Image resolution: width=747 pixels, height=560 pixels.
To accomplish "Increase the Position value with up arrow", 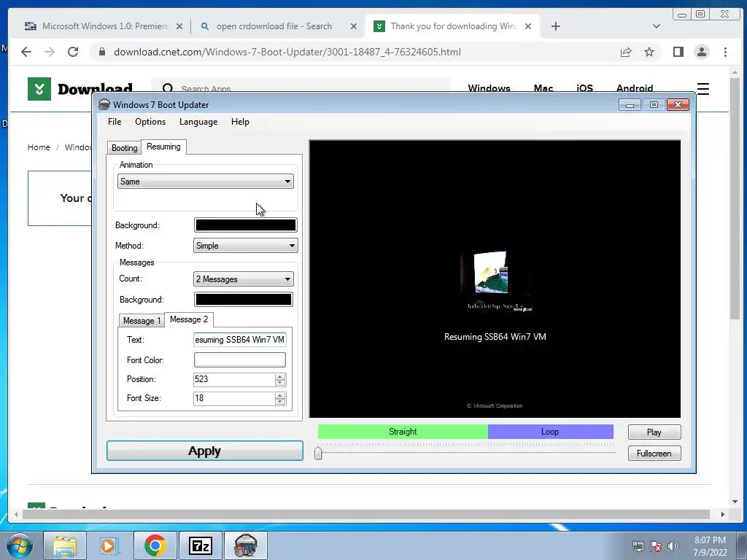I will tap(280, 377).
